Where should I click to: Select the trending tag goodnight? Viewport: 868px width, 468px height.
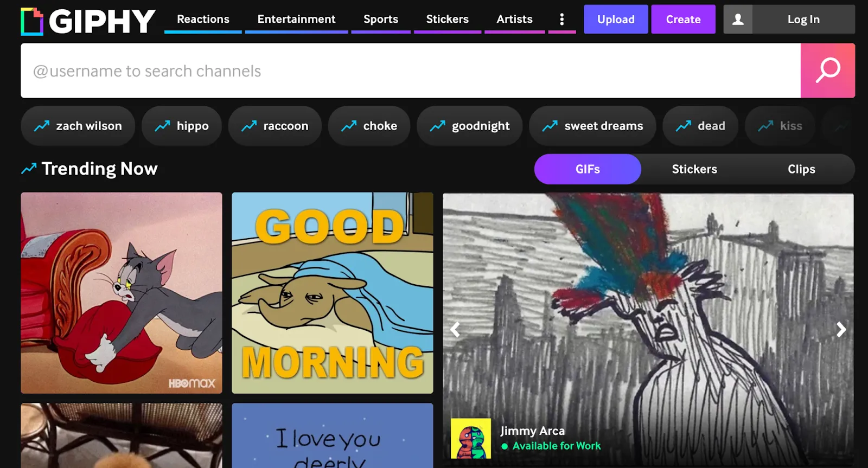point(470,126)
